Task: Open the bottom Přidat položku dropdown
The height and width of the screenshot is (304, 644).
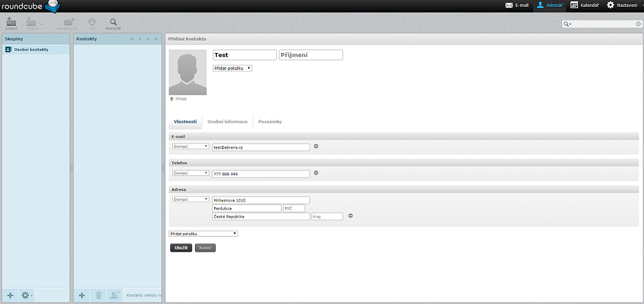Action: click(203, 234)
